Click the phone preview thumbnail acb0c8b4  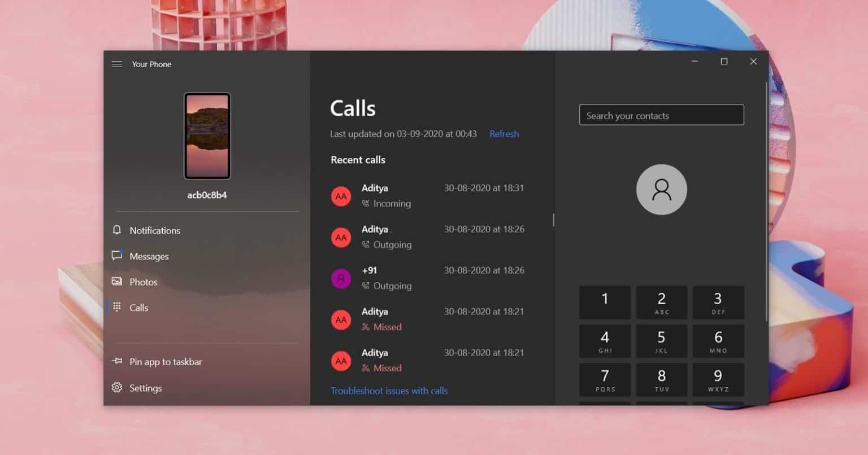point(207,136)
